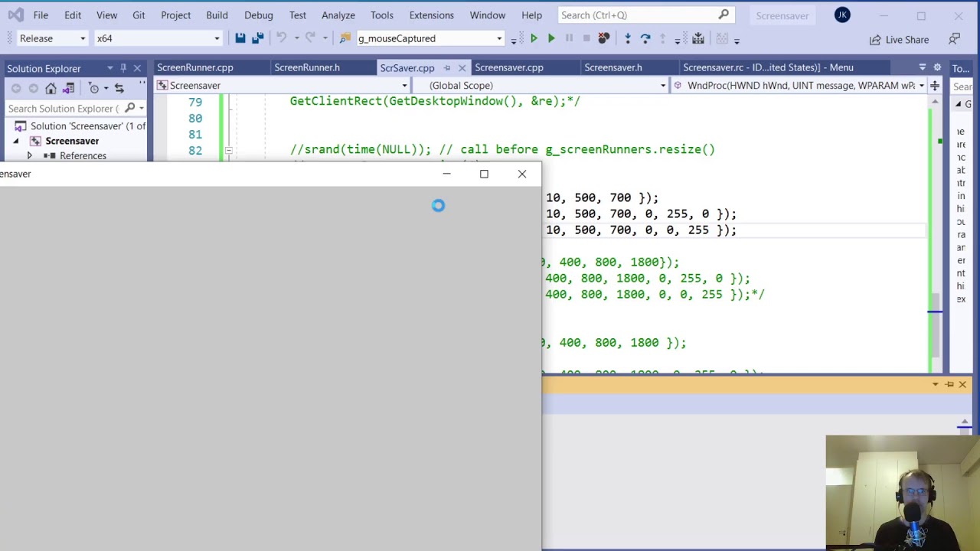Click the search magnifier in the title bar
This screenshot has height=551, width=980.
click(724, 15)
